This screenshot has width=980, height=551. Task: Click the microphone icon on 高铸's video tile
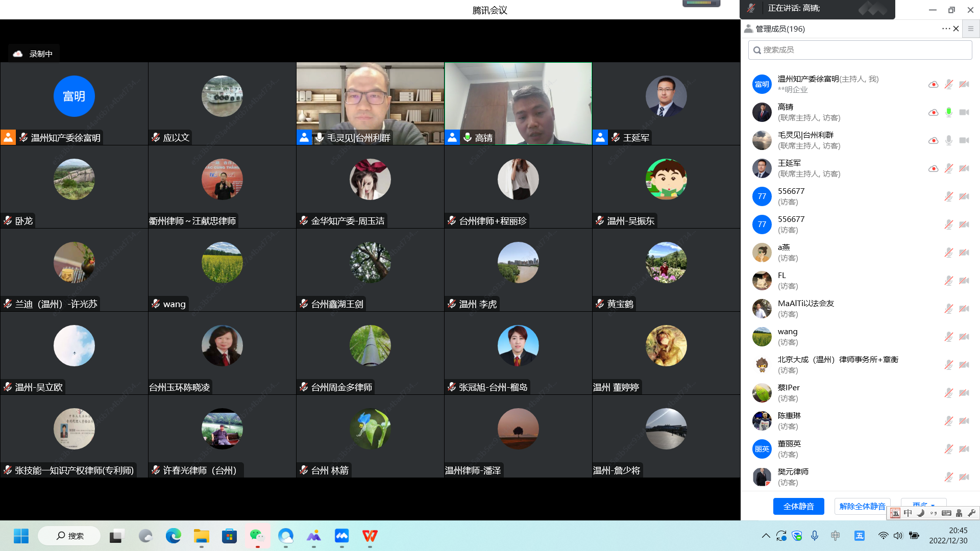pos(467,137)
